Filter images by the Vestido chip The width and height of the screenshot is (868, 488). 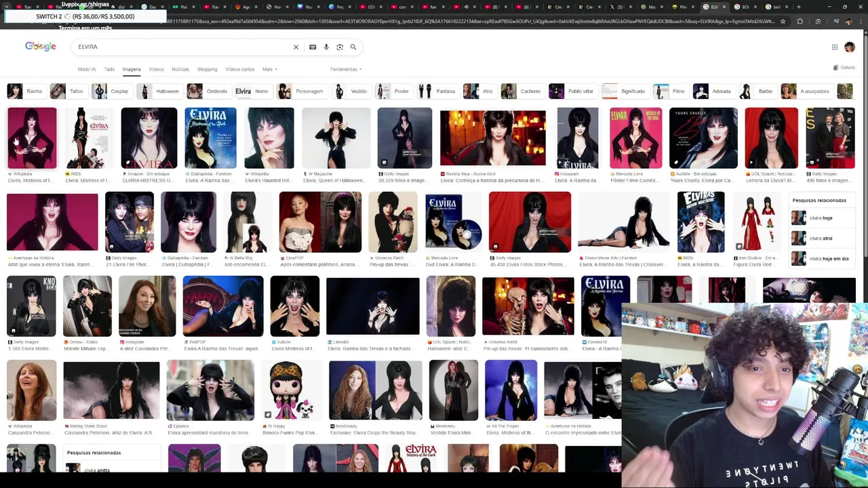pos(351,91)
